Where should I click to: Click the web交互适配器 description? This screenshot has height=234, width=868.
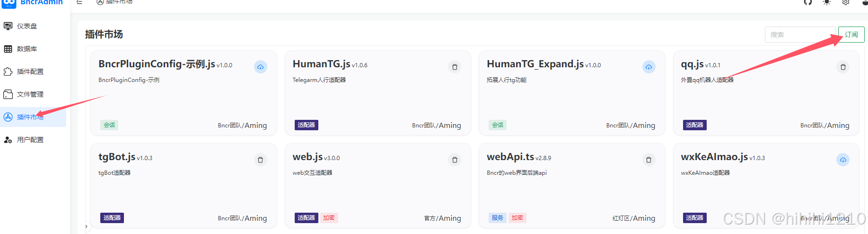pos(313,173)
